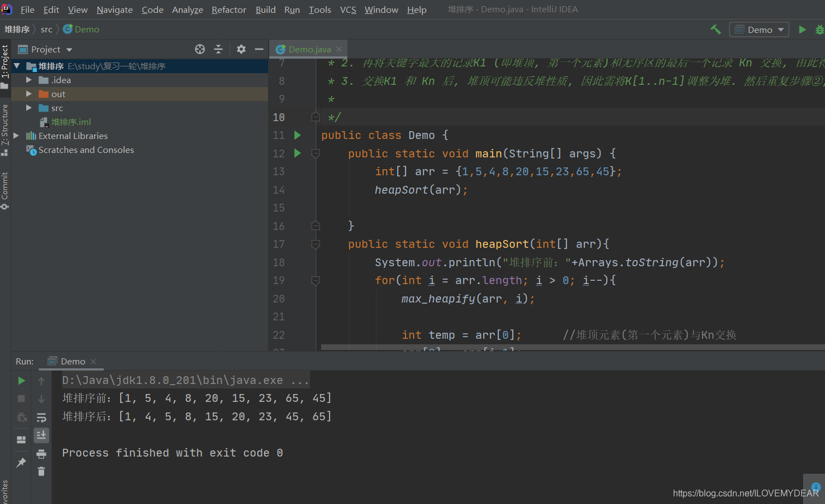Click the down stack trace arrow
The image size is (825, 504).
pyautogui.click(x=41, y=399)
